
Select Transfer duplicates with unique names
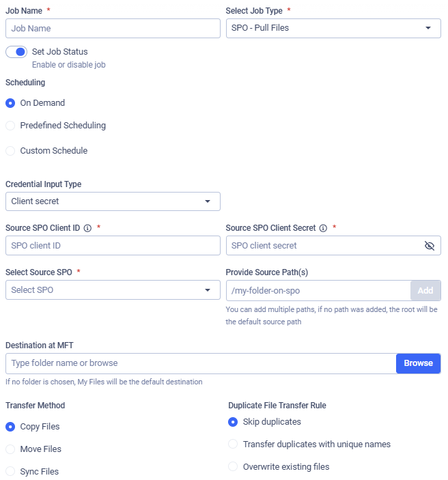(x=233, y=444)
